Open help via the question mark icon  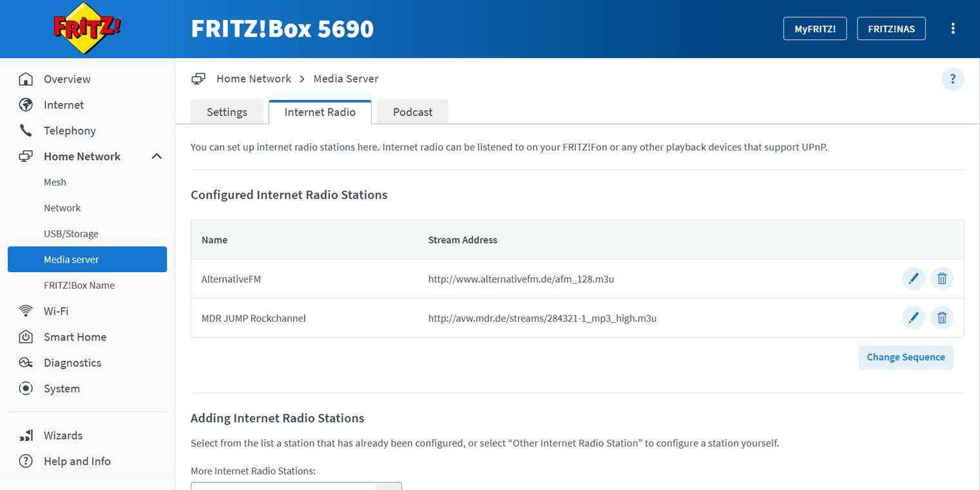click(x=952, y=79)
